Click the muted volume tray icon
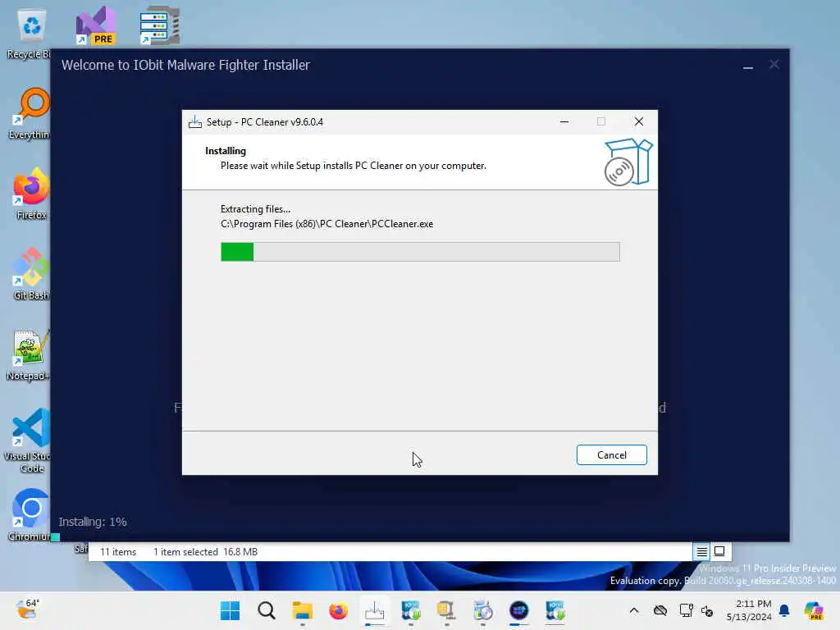 coord(707,610)
